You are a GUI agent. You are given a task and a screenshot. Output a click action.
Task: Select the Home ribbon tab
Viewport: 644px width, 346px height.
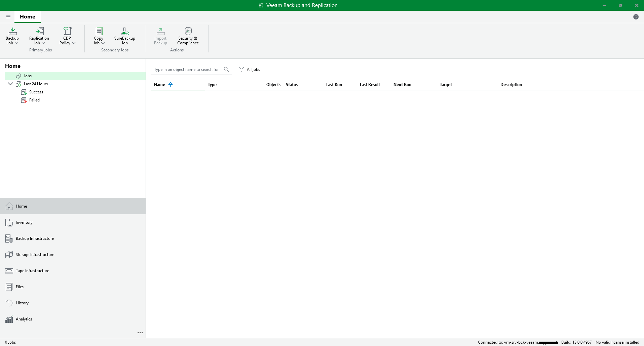pos(28,17)
